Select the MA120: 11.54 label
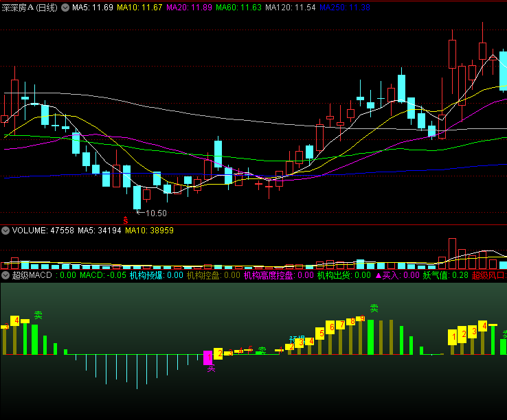507x420 pixels. pyautogui.click(x=291, y=8)
